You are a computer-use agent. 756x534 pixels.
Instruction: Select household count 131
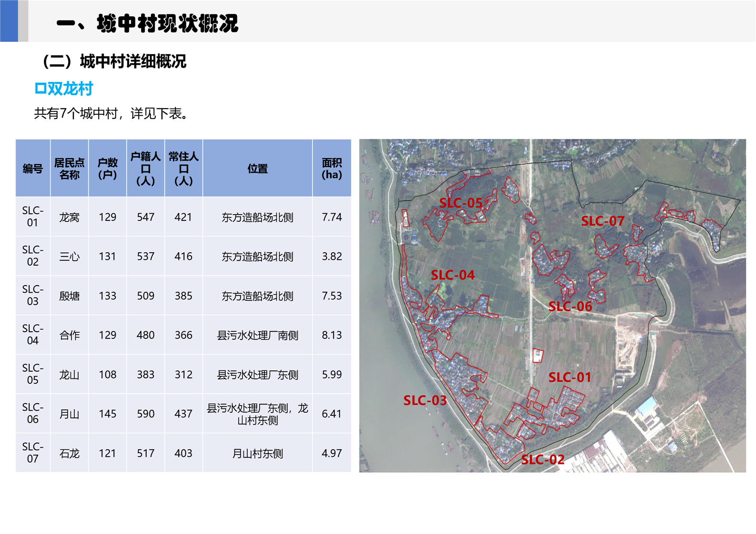point(108,257)
